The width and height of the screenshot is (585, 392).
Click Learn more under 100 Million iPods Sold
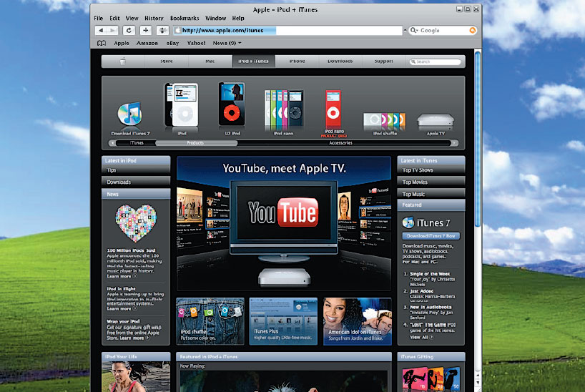pos(122,276)
